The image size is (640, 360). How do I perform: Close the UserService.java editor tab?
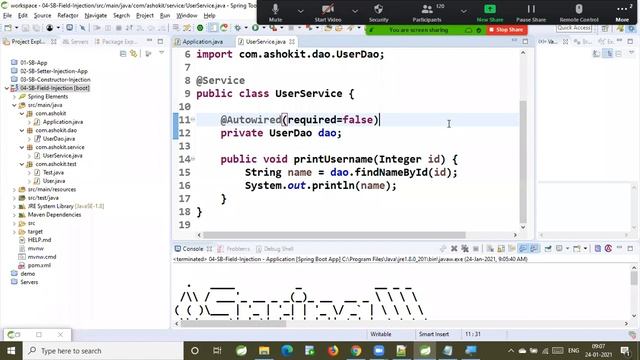point(292,42)
